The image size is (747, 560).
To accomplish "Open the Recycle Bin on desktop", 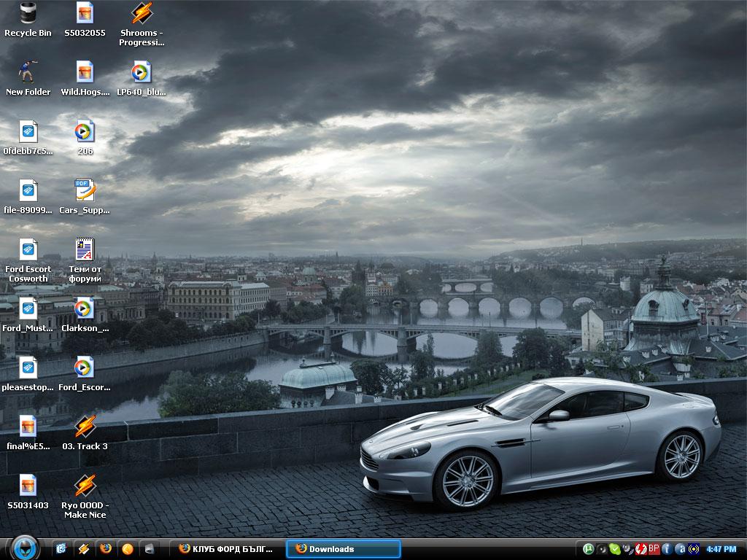I will point(28,13).
